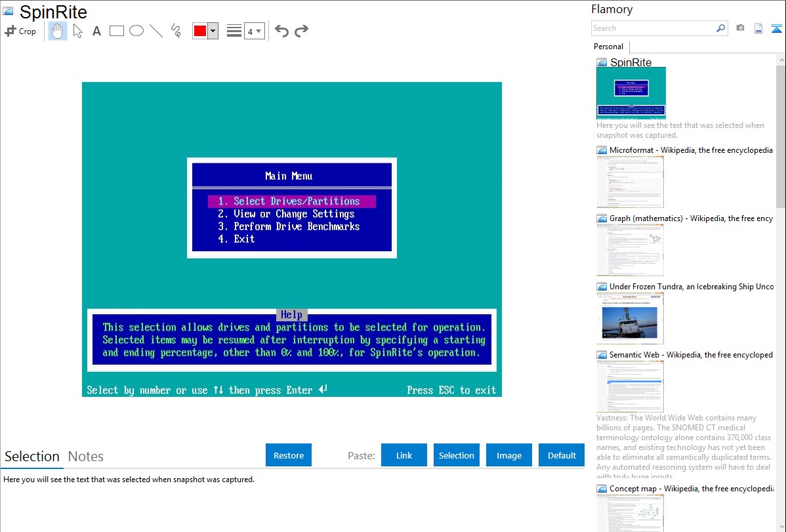Viewport: 786px width, 532px height.
Task: Open the line width 4 dropdown
Action: pos(255,31)
